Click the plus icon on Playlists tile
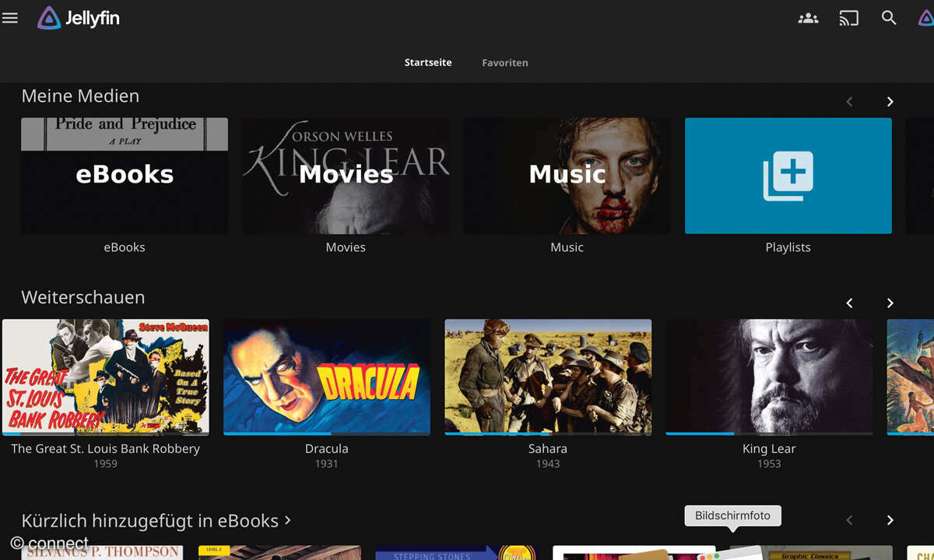The image size is (934, 560). point(788,176)
